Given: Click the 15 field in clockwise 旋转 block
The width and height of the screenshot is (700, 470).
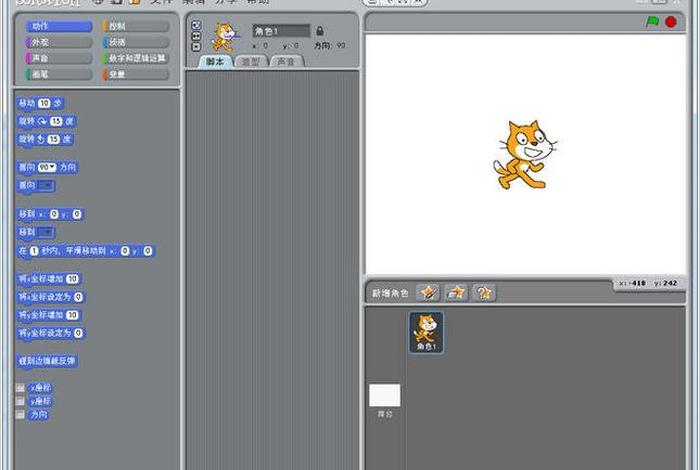Looking at the screenshot, I should 56,121.
